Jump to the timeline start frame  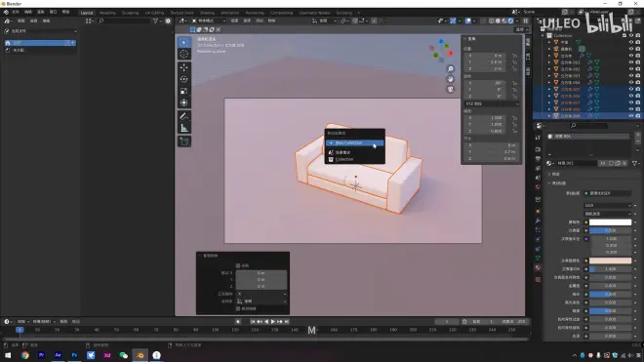(x=253, y=322)
